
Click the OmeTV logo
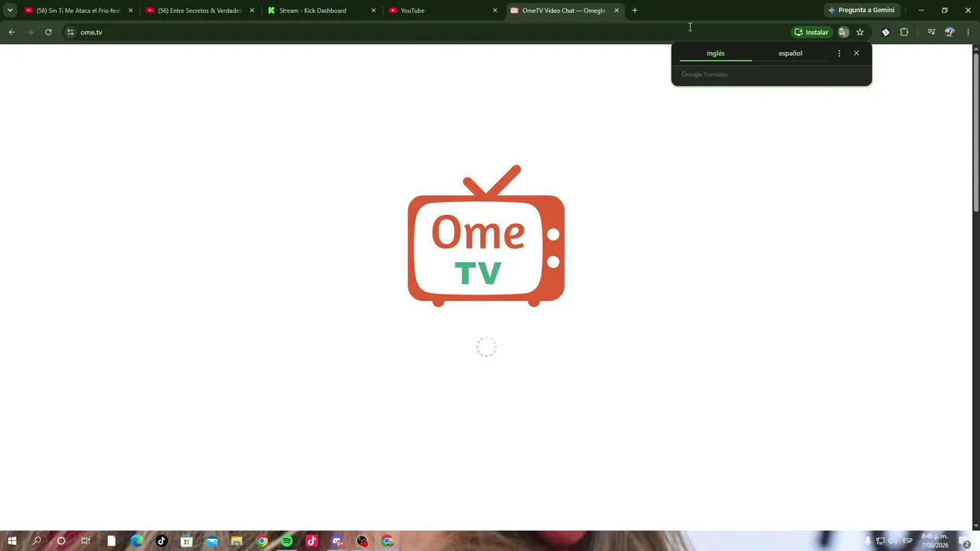pos(486,236)
